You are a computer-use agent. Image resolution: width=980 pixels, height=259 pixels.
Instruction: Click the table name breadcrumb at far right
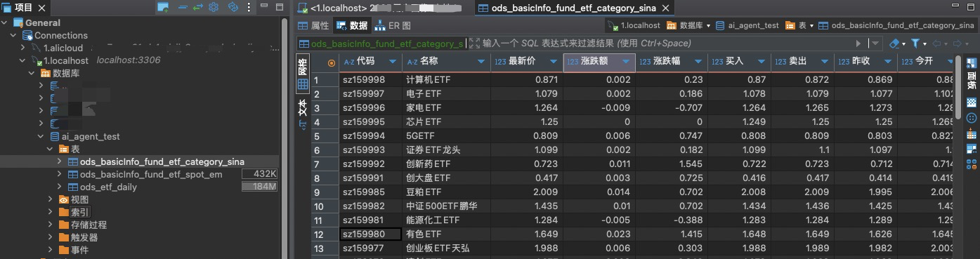896,25
